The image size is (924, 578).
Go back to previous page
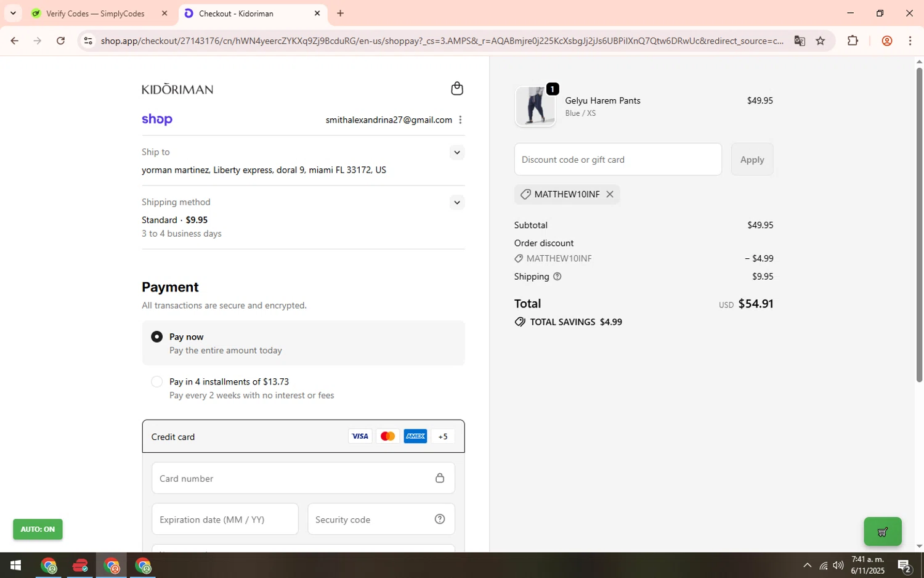pyautogui.click(x=14, y=41)
